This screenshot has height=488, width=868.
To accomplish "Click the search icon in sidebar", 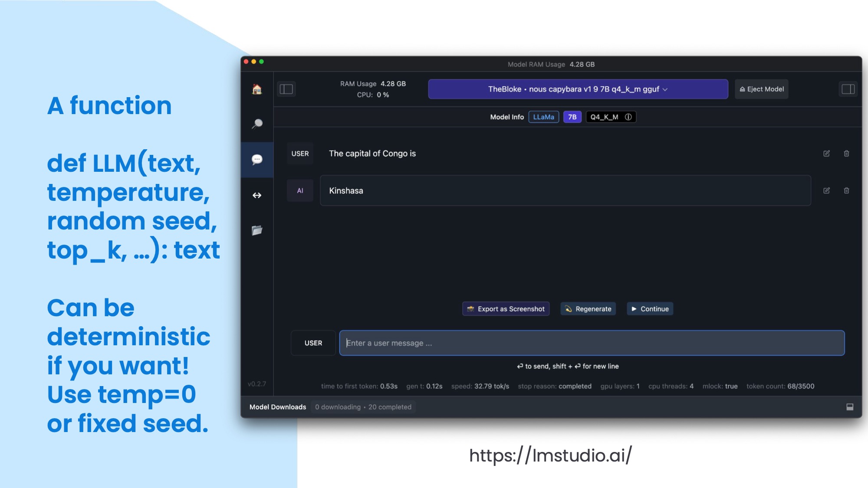I will point(257,123).
